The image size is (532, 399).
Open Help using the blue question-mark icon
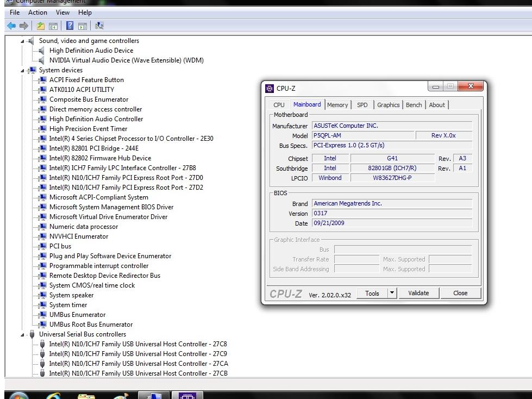pos(70,26)
